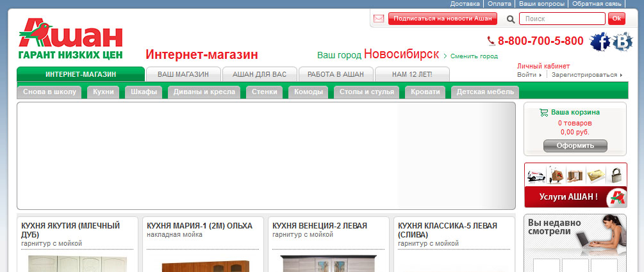Open the Кухни category
Screen dimensions: 644x272
[x=103, y=92]
